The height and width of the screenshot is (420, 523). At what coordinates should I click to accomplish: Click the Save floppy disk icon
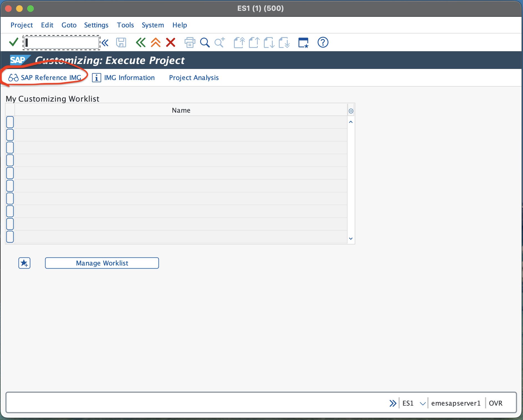click(121, 43)
